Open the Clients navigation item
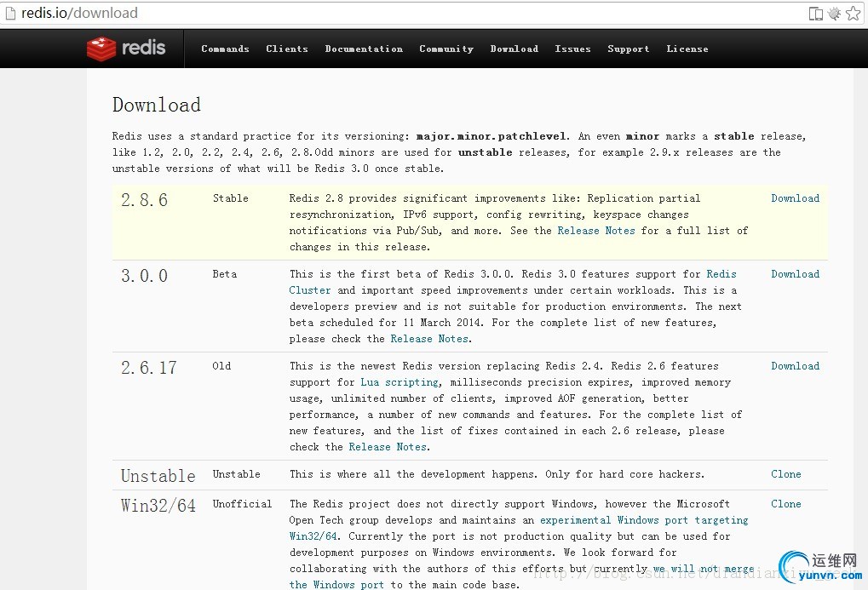 coord(287,49)
